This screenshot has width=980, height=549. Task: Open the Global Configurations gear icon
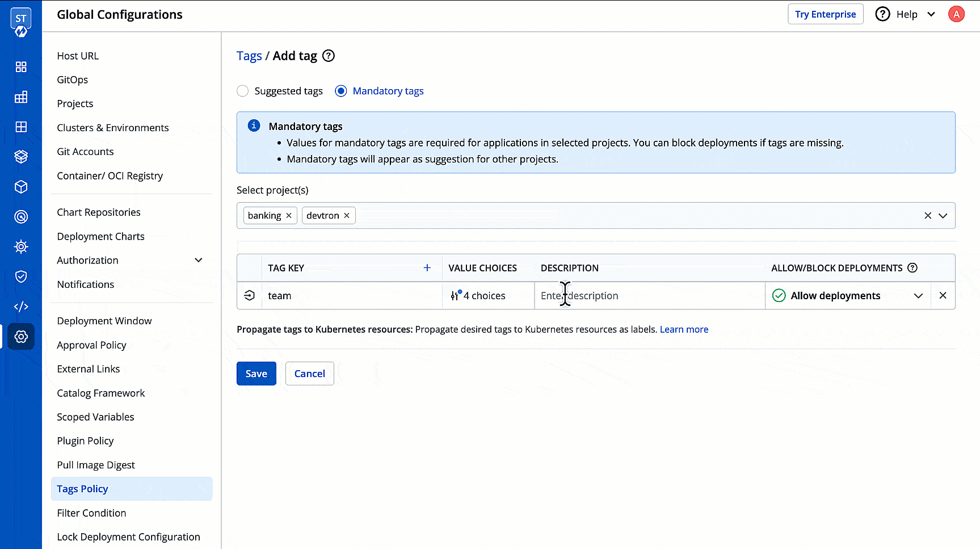click(x=21, y=336)
